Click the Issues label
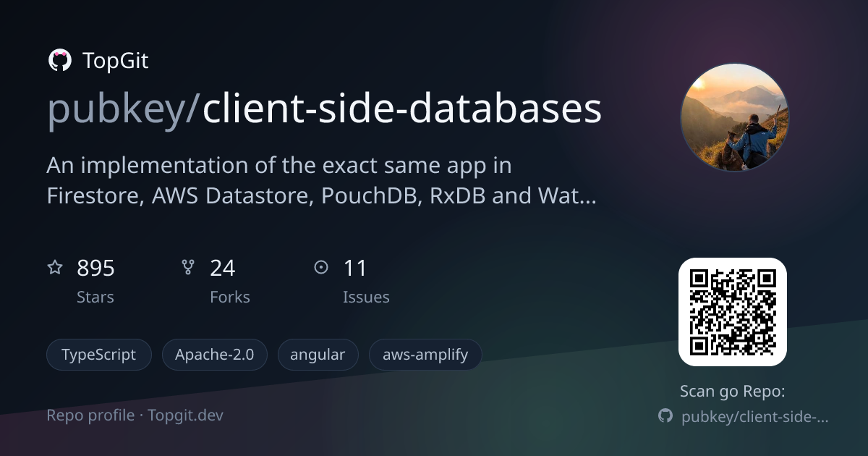 coord(366,297)
